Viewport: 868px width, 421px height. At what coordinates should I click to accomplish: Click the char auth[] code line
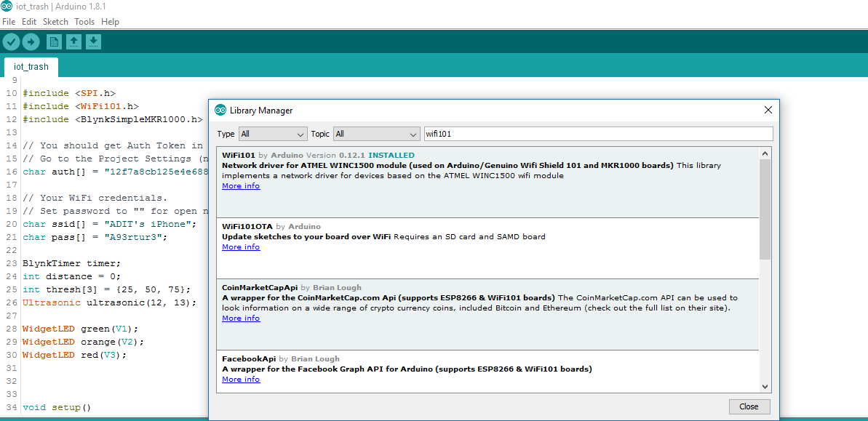coord(115,172)
